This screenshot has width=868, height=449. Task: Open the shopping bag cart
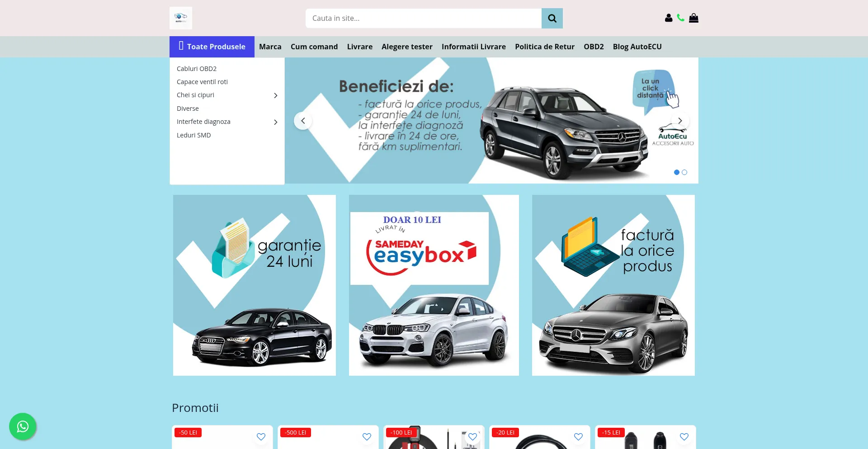click(x=693, y=18)
